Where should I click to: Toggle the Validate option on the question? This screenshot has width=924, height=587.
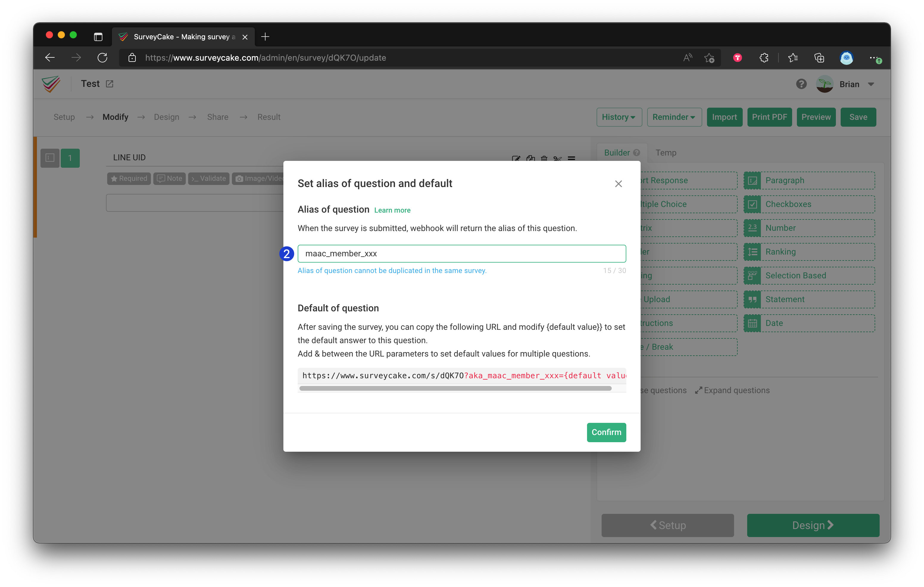[x=208, y=178]
